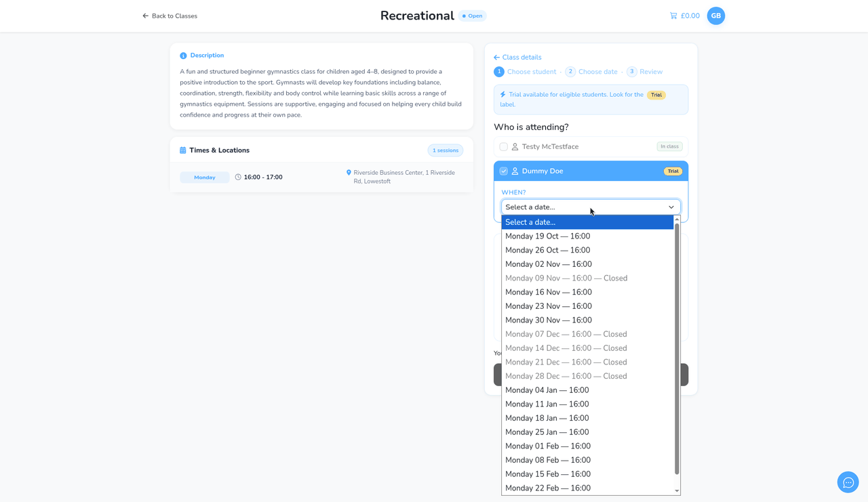Click the date list scrollbar thumb
This screenshot has width=868, height=502.
tap(677, 349)
